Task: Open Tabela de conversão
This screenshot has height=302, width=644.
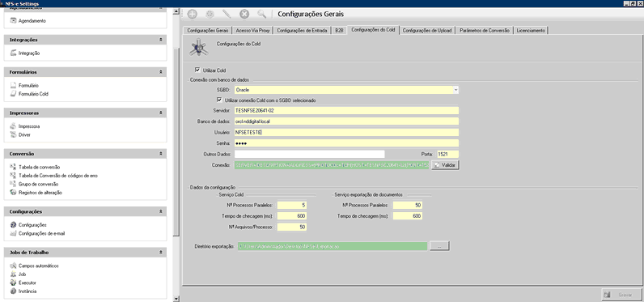Action: coord(39,168)
